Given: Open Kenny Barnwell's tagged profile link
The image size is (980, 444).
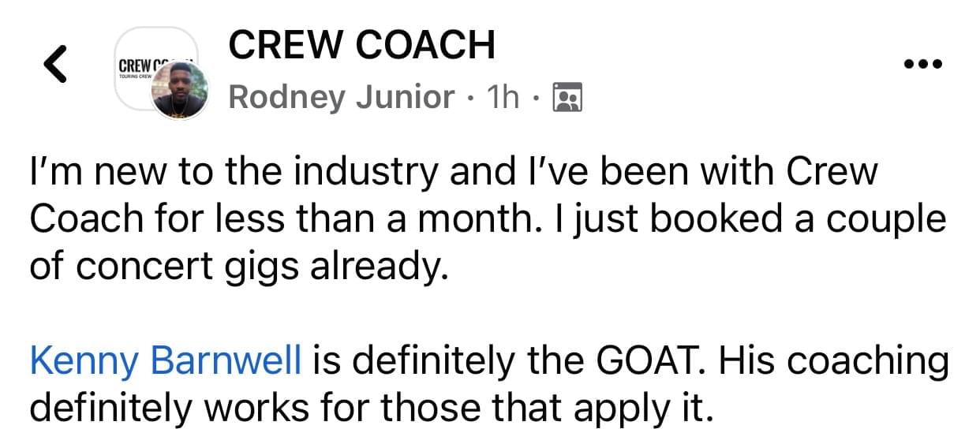Looking at the screenshot, I should (x=166, y=361).
